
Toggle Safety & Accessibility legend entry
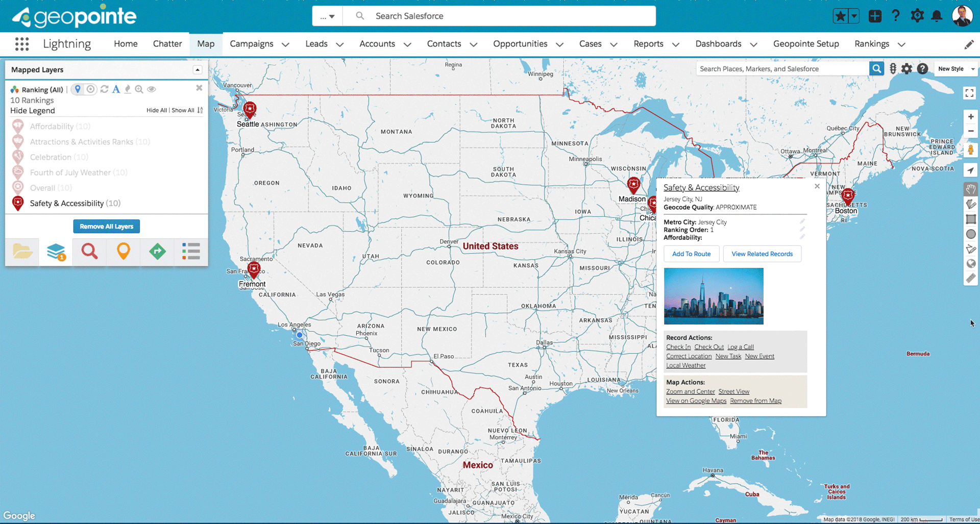(x=66, y=203)
